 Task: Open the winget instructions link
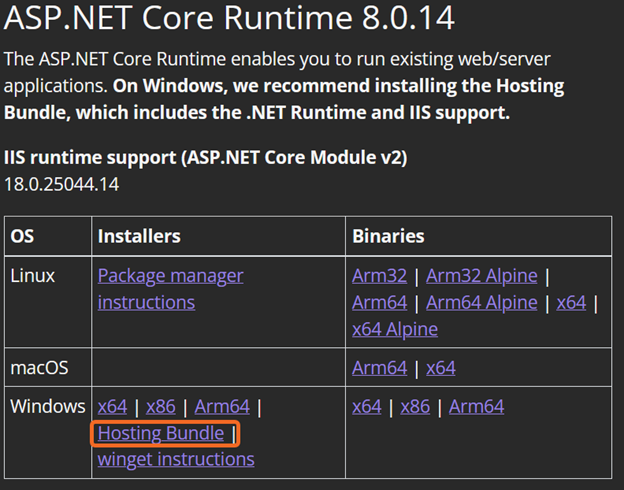point(176,460)
